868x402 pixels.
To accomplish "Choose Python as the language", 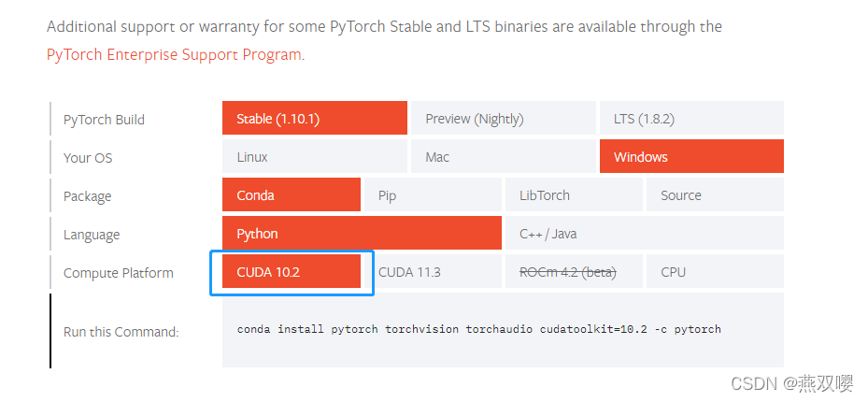I will 362,233.
